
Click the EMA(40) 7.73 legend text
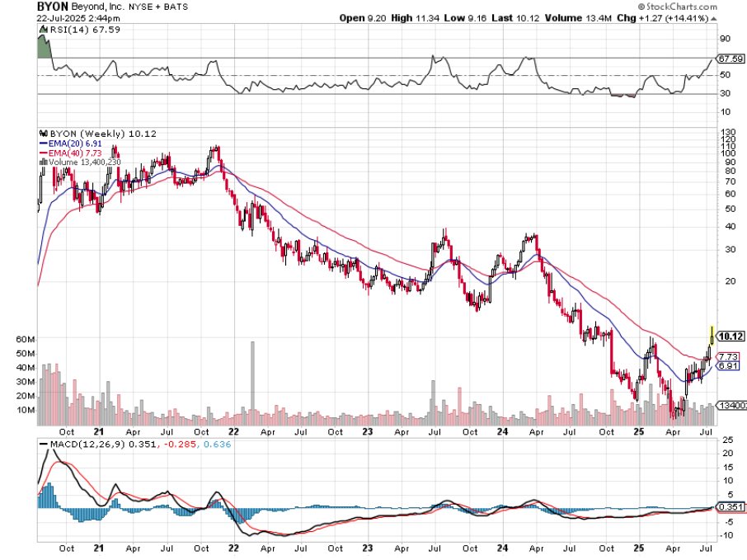75,153
